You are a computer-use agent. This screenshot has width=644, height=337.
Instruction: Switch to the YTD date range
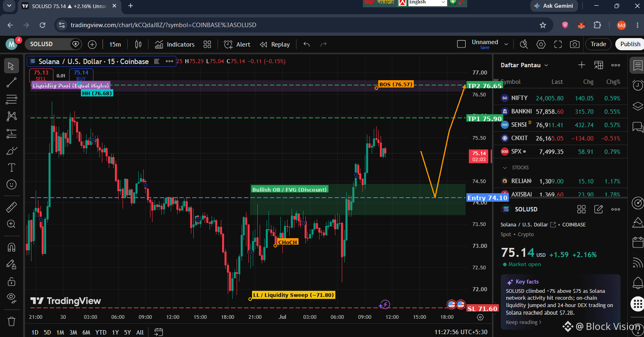coord(101,333)
